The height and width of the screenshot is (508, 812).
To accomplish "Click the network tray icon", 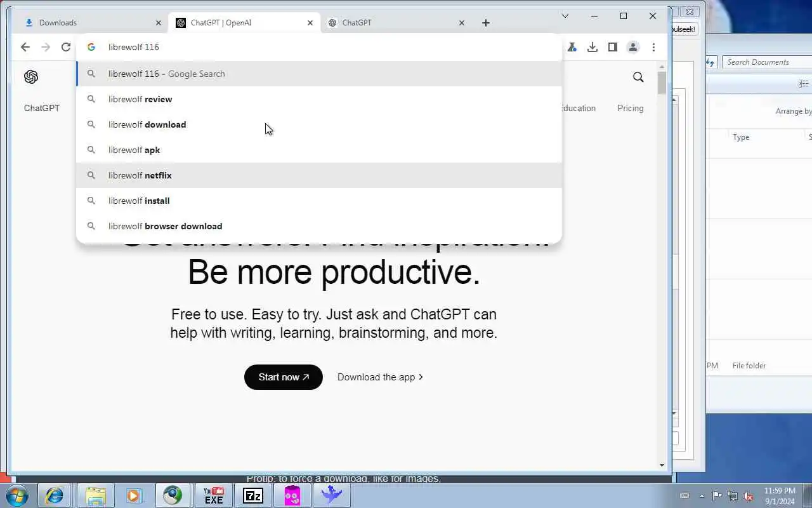I will (x=733, y=496).
